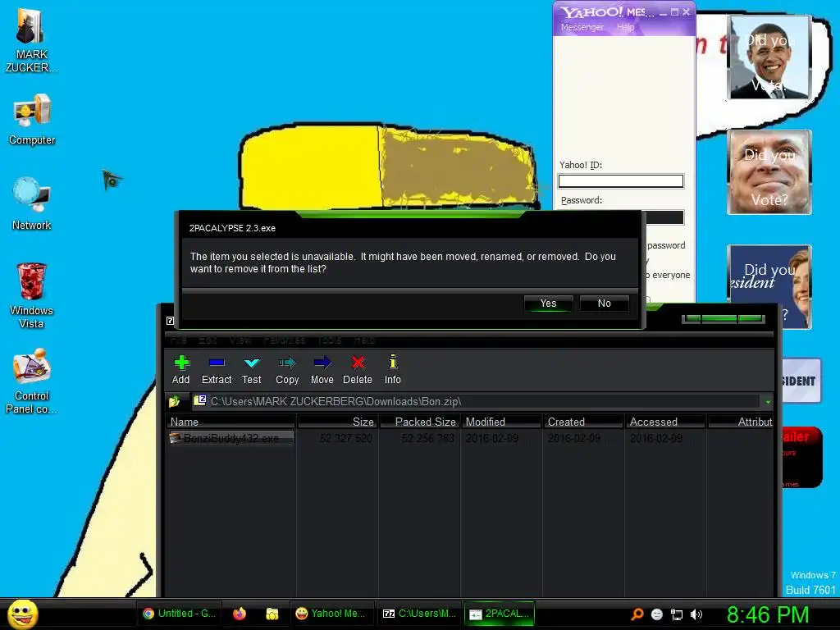
Task: Open the Tools menu in 7-Zip
Action: (x=330, y=340)
